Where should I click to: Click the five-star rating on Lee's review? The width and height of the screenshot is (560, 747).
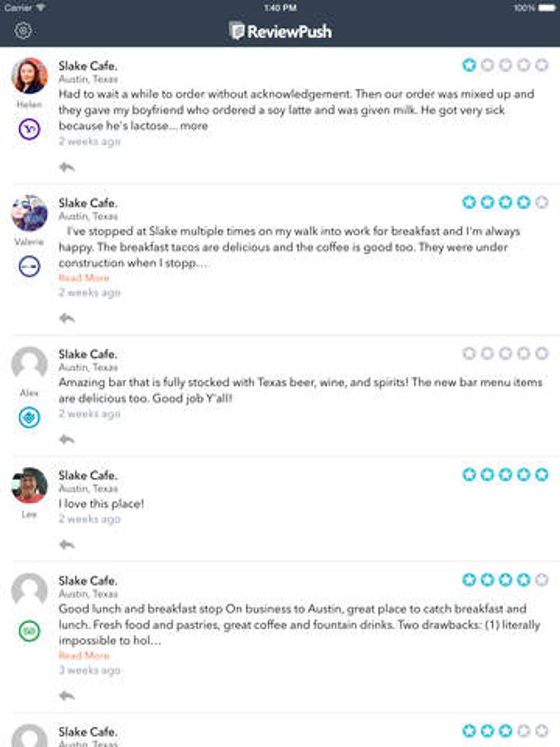pyautogui.click(x=505, y=474)
